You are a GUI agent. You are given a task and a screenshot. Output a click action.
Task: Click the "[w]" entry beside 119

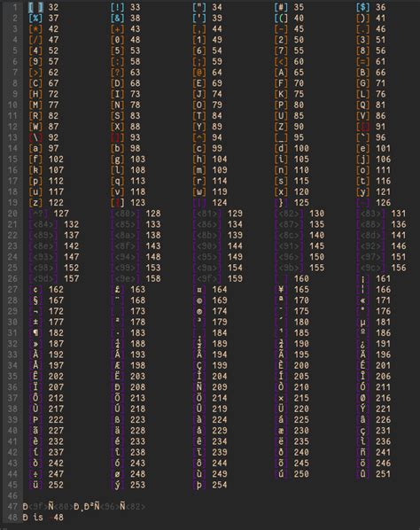coord(199,192)
